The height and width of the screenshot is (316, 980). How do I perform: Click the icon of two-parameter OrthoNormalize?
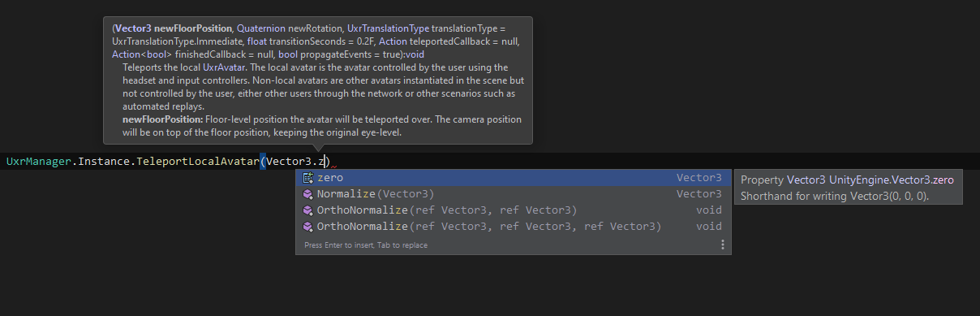coord(307,210)
